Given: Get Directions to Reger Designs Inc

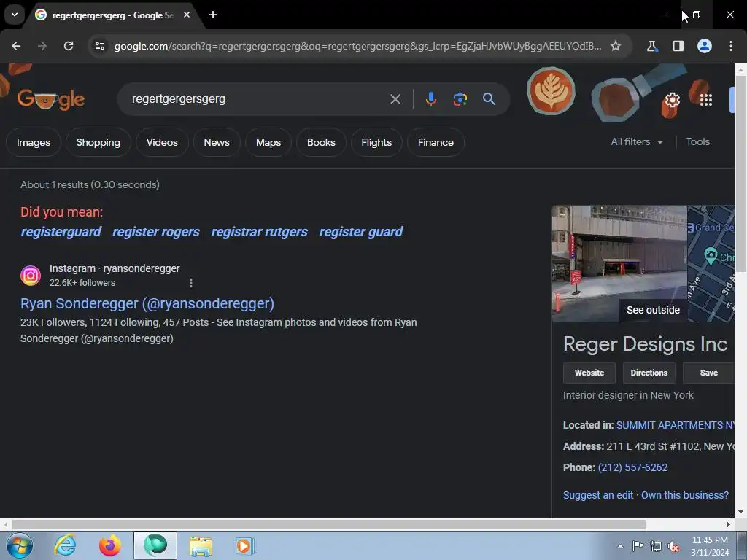Looking at the screenshot, I should coord(649,373).
